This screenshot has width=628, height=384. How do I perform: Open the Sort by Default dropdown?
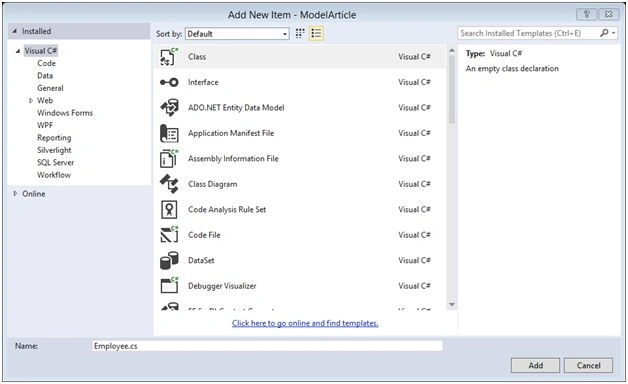[x=237, y=34]
